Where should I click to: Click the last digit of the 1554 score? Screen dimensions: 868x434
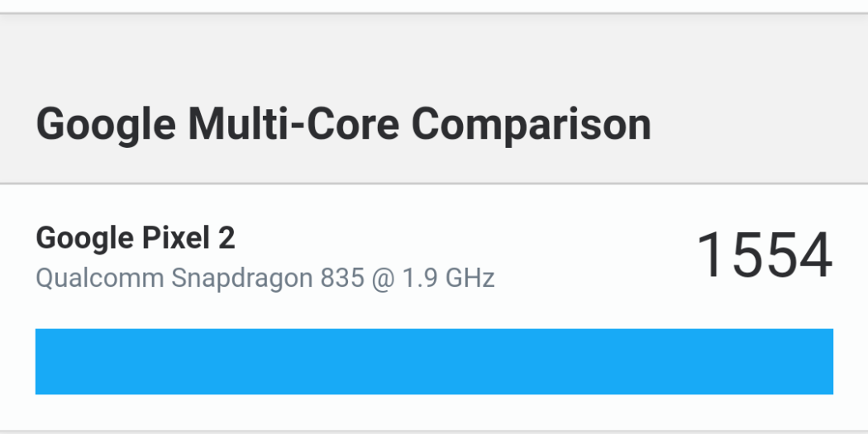(814, 256)
